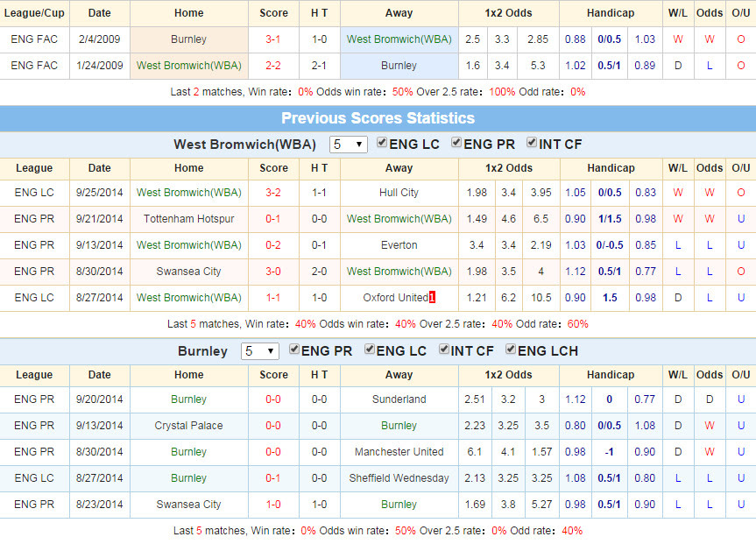Uncheck INT CF filter for Burnley
Image resolution: width=756 pixels, height=544 pixels.
click(443, 350)
